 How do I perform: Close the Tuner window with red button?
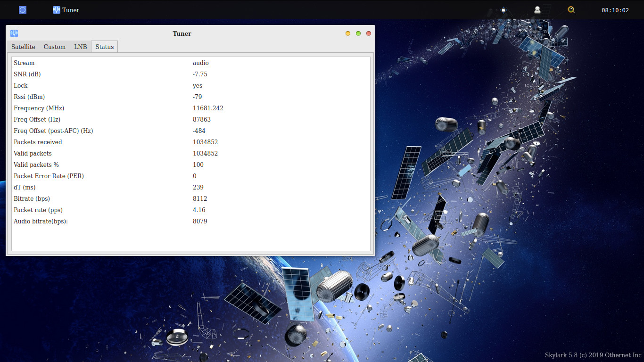click(x=369, y=33)
